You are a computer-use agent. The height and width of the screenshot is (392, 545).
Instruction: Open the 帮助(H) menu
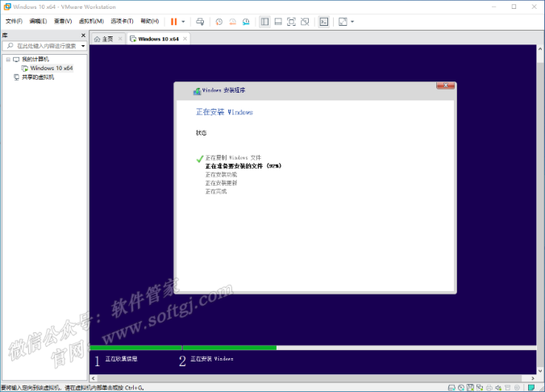[149, 21]
